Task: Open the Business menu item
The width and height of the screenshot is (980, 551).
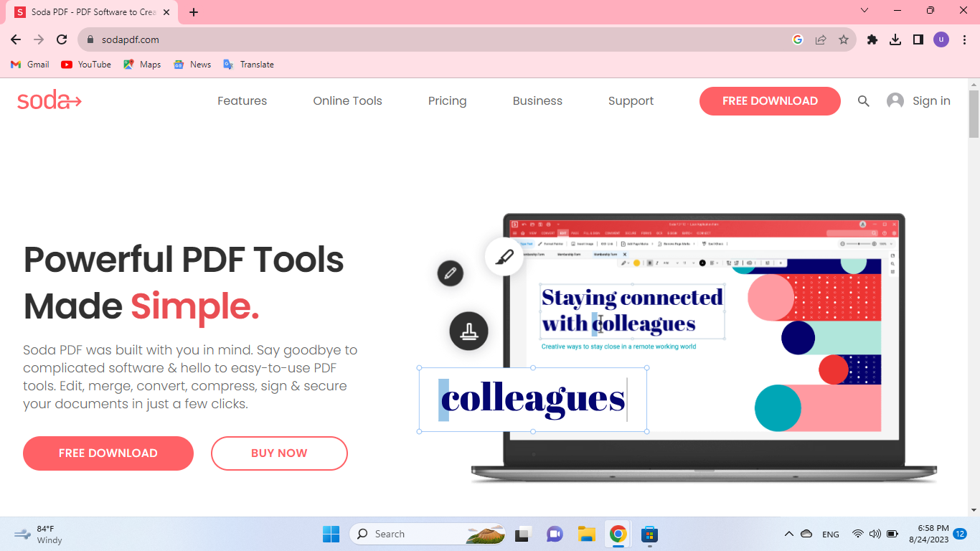Action: [x=537, y=101]
